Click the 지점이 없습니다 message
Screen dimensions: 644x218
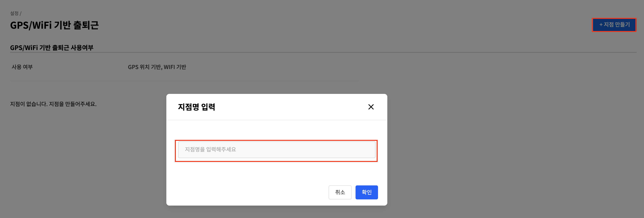[28, 104]
